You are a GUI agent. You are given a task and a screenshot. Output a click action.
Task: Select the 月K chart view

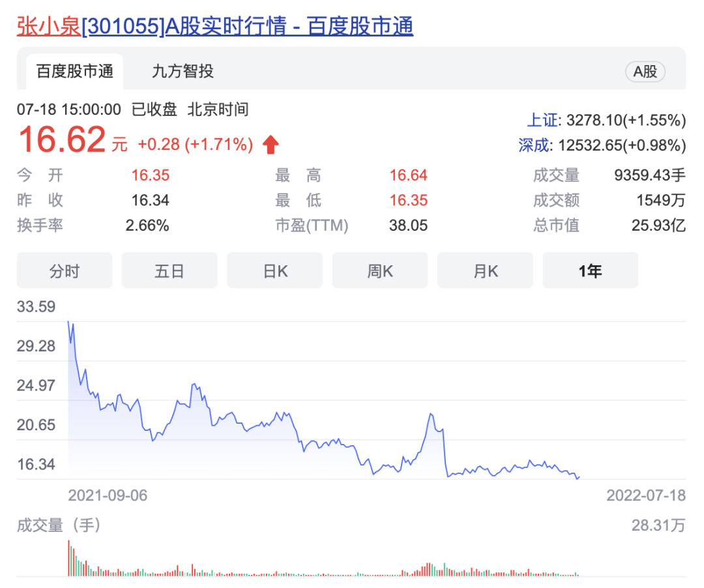point(486,271)
